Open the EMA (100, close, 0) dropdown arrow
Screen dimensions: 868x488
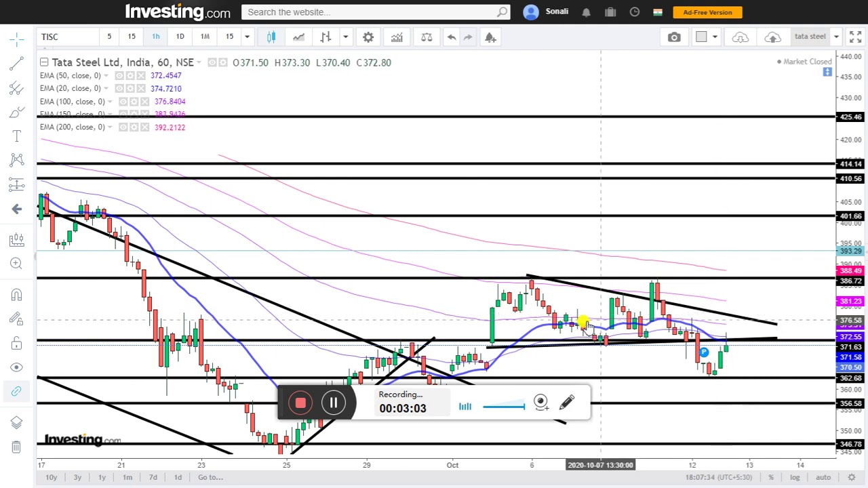[110, 101]
